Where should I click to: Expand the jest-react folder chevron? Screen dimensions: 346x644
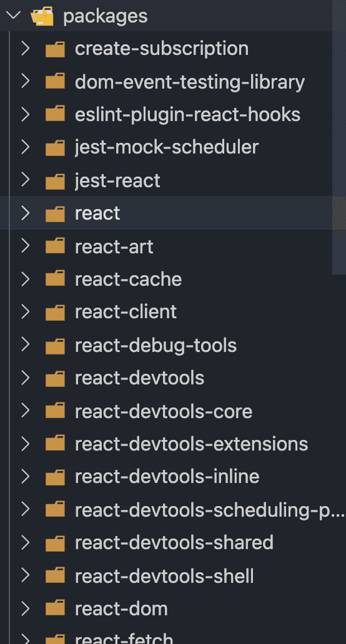point(25,180)
